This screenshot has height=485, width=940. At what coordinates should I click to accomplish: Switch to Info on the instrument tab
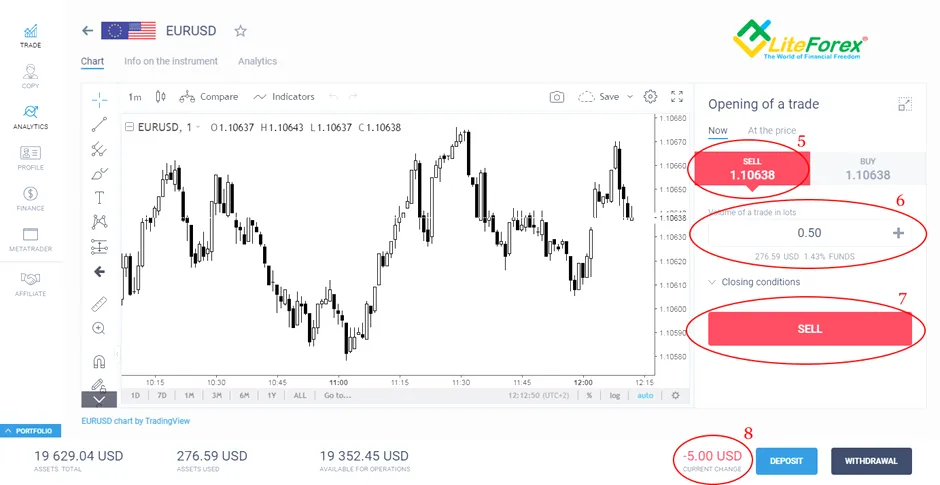pos(171,61)
